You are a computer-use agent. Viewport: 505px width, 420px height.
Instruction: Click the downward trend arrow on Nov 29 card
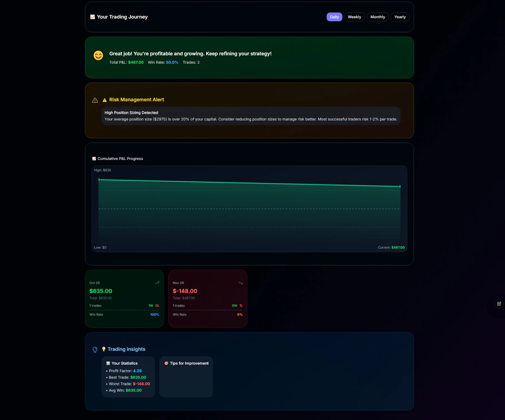[241, 283]
